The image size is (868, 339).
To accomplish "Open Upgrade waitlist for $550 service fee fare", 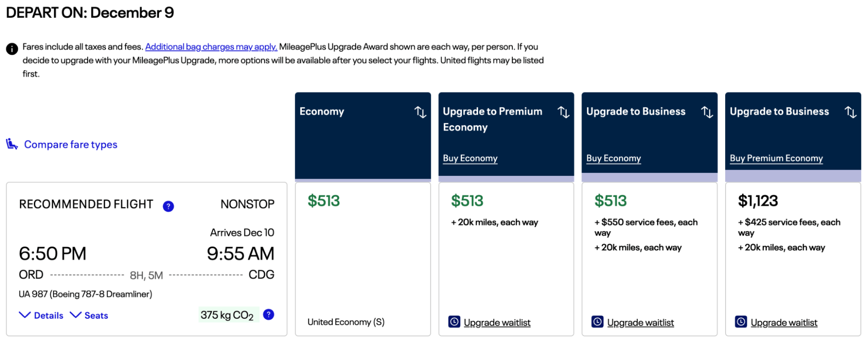I will (640, 323).
